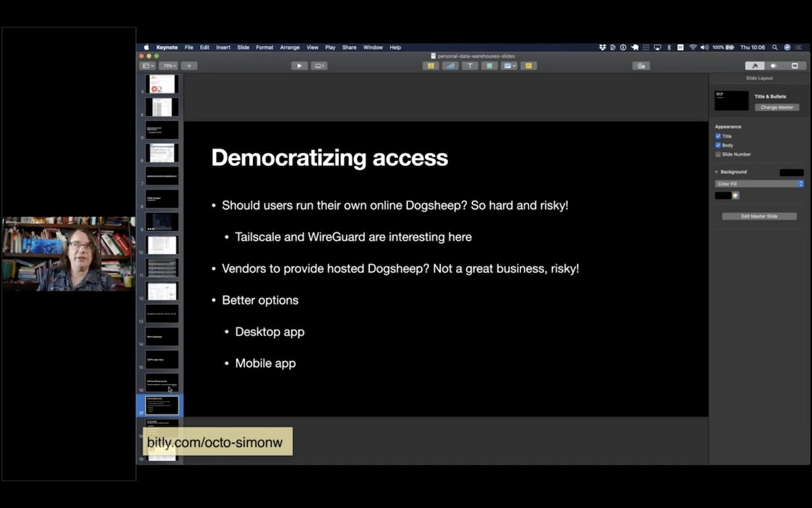
Task: Select slide 11 thumbnail
Action: 162,268
